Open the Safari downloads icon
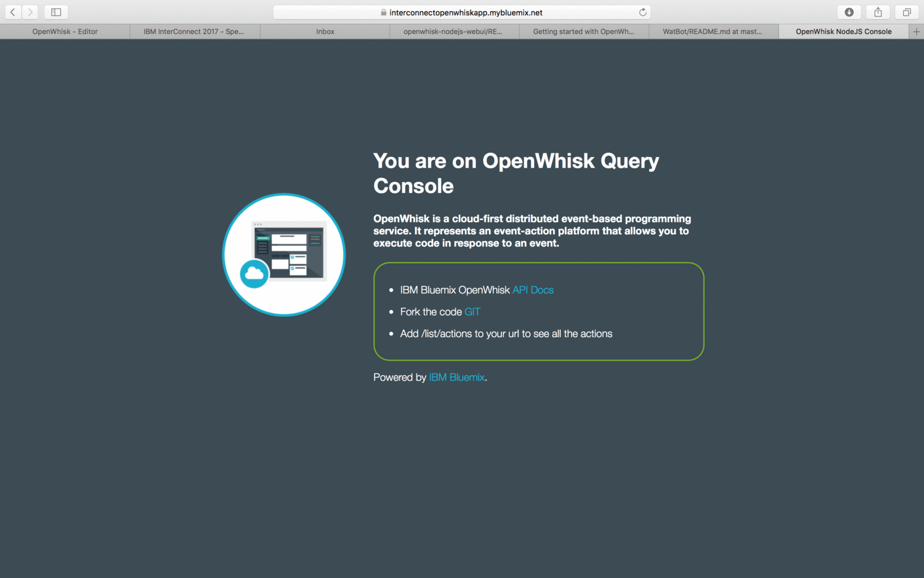The height and width of the screenshot is (578, 924). click(849, 12)
